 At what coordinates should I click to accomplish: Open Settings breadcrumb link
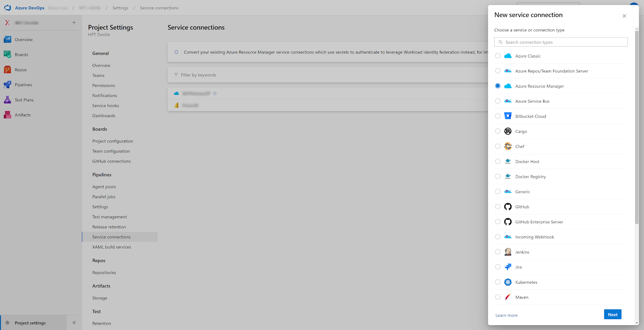pyautogui.click(x=120, y=8)
